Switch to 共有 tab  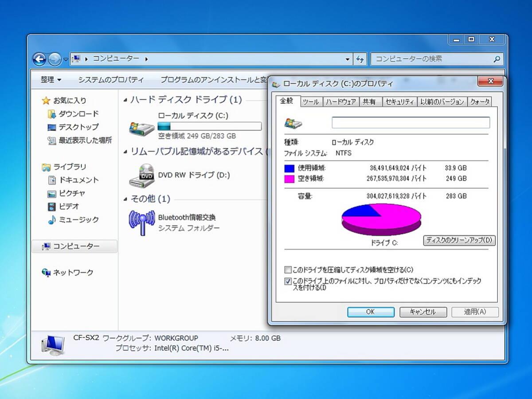click(369, 102)
